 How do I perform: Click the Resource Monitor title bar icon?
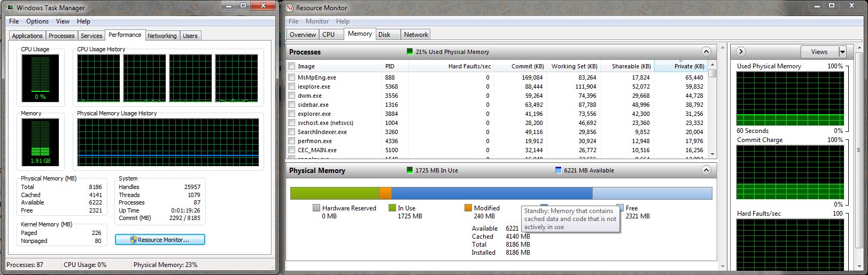[289, 7]
